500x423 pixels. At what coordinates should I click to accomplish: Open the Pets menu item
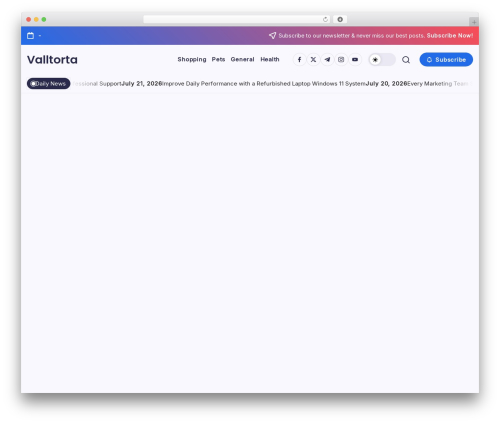[218, 59]
